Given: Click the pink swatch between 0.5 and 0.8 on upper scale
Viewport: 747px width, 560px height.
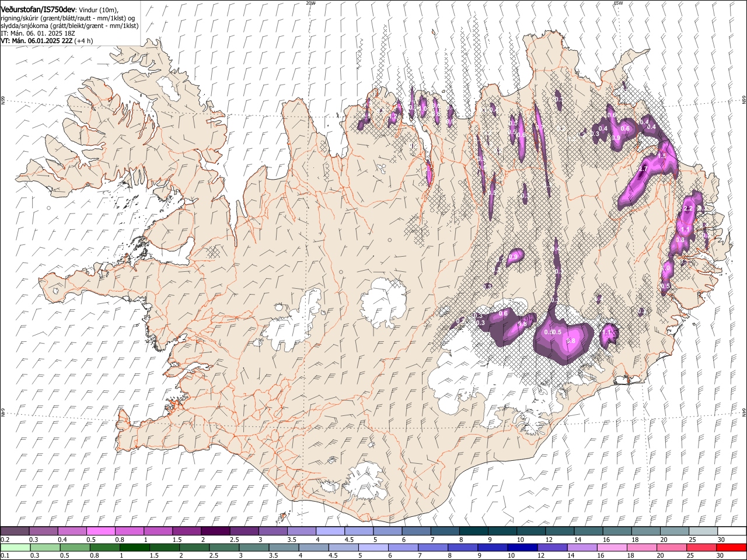Looking at the screenshot, I should pyautogui.click(x=101, y=531).
